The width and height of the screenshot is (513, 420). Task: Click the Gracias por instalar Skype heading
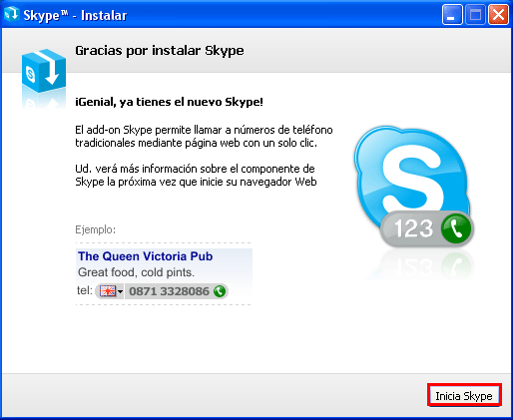160,51
